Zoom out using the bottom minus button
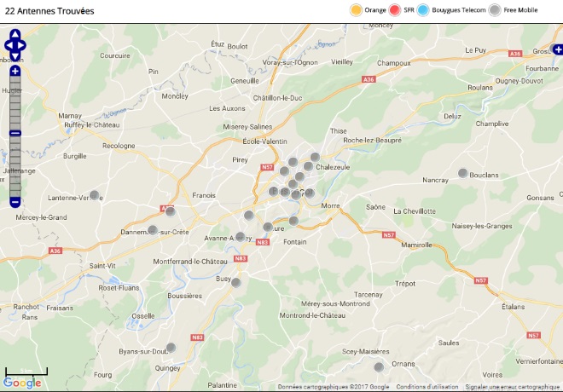Screen dimensions: 563x392 point(15,202)
